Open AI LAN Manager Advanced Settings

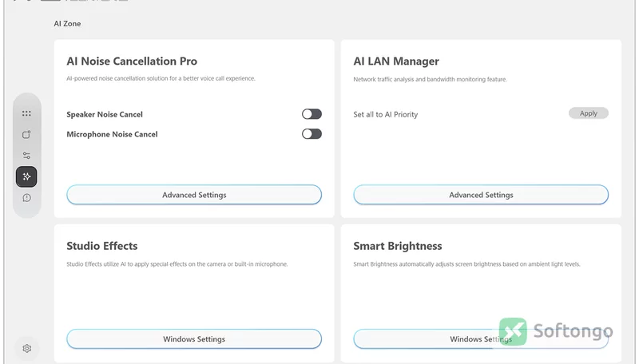pyautogui.click(x=481, y=195)
